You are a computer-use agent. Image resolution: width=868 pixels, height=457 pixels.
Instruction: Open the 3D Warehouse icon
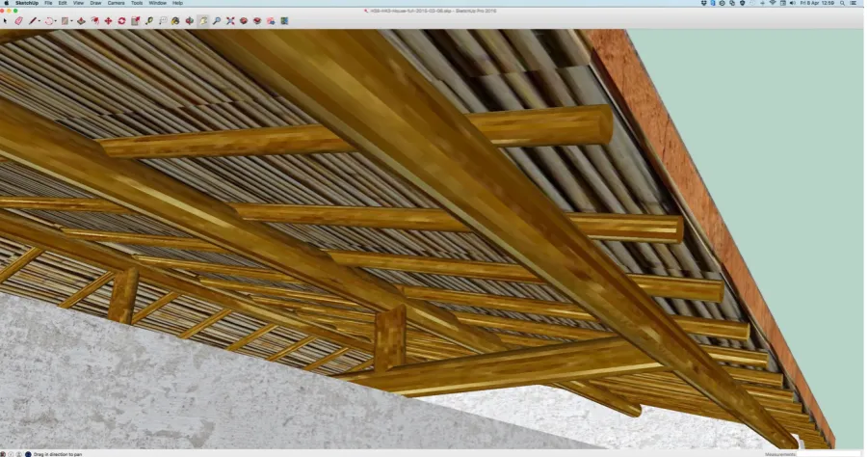click(244, 21)
